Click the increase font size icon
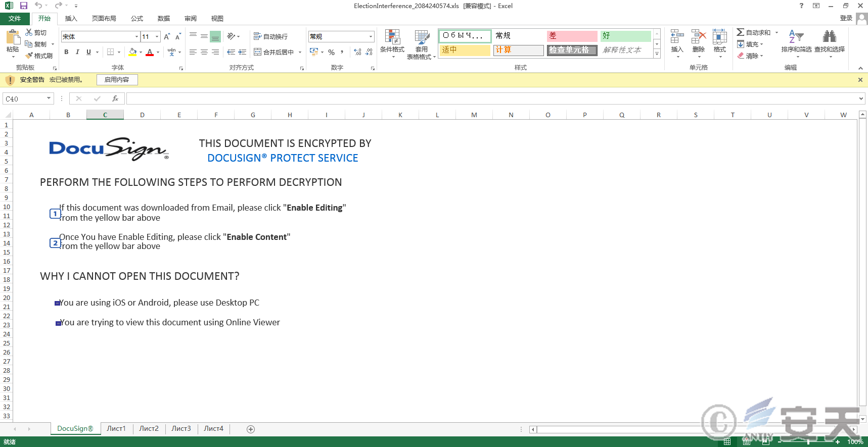The image size is (868, 447). point(167,36)
